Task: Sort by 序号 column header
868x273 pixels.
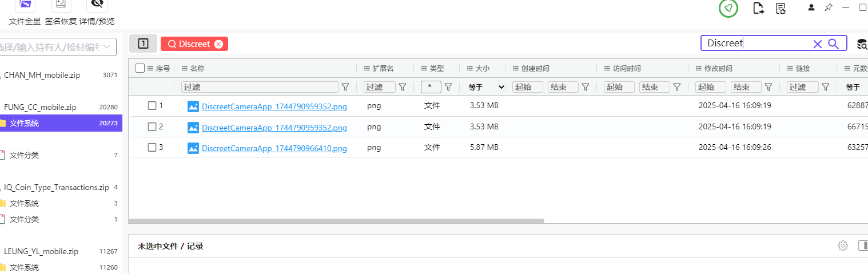Action: (x=163, y=68)
